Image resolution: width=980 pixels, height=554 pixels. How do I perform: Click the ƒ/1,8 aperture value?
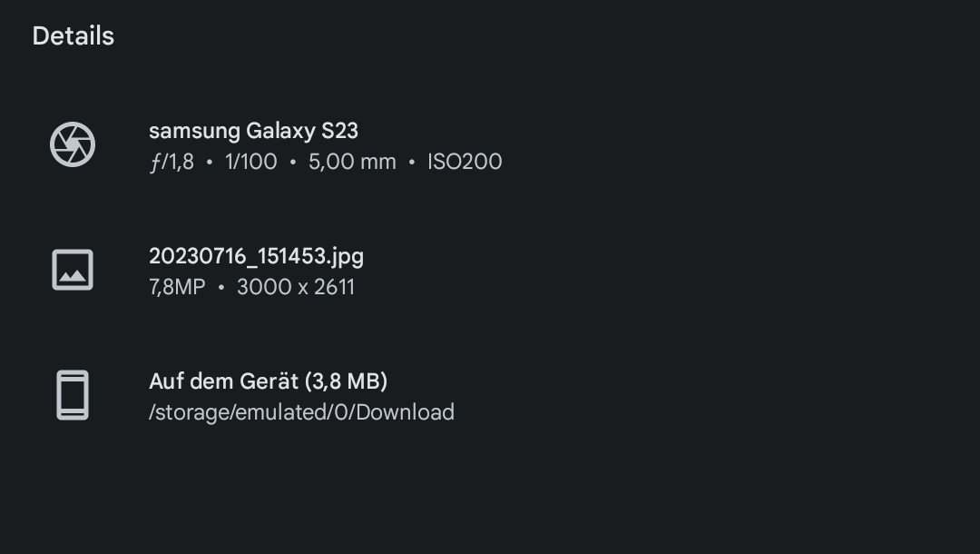(x=171, y=163)
